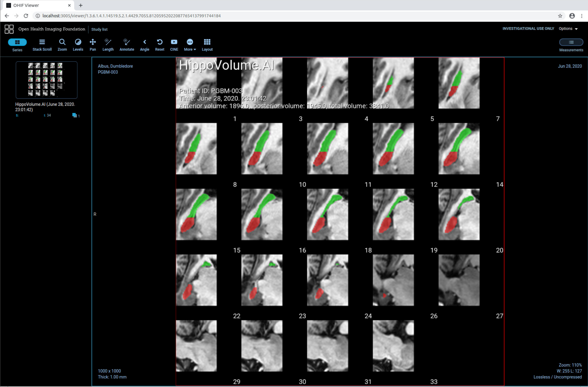Start CINE playback
The width and height of the screenshot is (588, 387).
click(174, 45)
